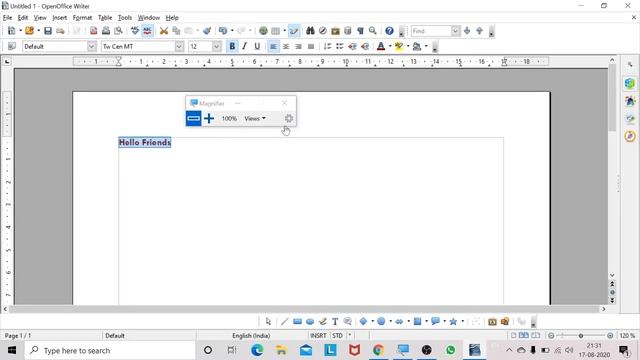Toggle Nonprinting Characters pilcrow
The width and height of the screenshot is (640, 360).
pyautogui.click(x=360, y=31)
